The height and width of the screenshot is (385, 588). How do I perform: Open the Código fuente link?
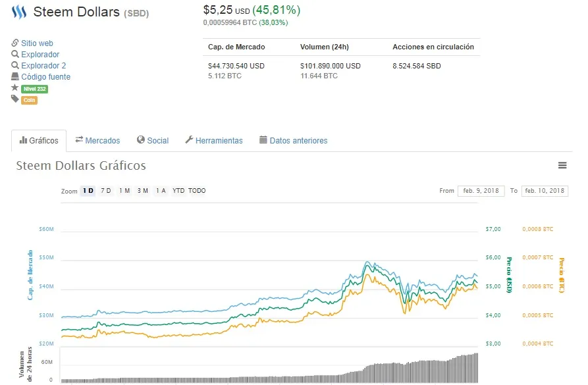45,77
